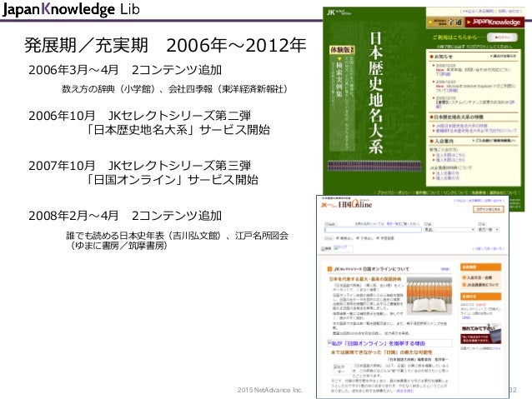Click the 触れてみて下さい banner
Screen dimensions: 532x399
(480, 334)
